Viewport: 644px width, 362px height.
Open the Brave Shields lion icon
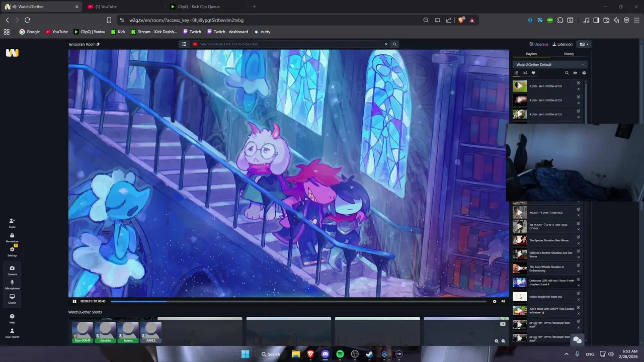[x=461, y=20]
